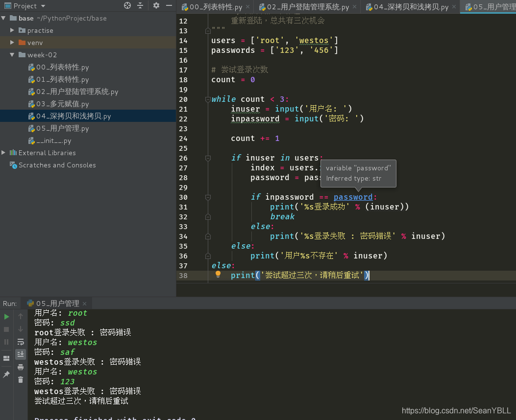Expand External Libraries node
The height and width of the screenshot is (420, 516).
pyautogui.click(x=3, y=153)
